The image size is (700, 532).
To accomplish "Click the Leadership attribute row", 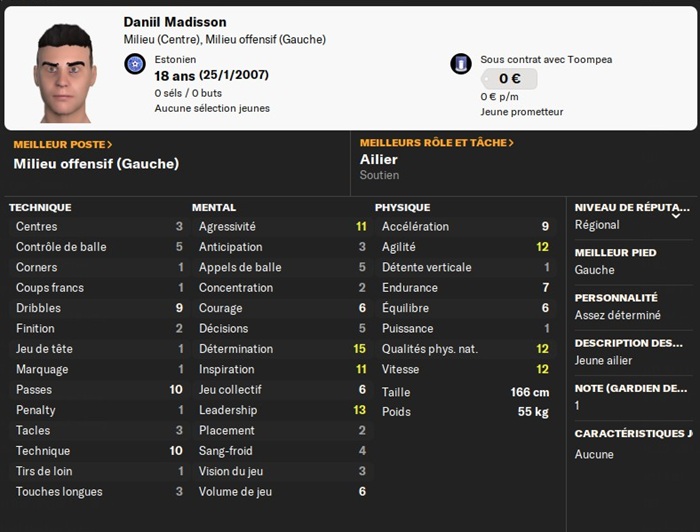I will pos(282,410).
